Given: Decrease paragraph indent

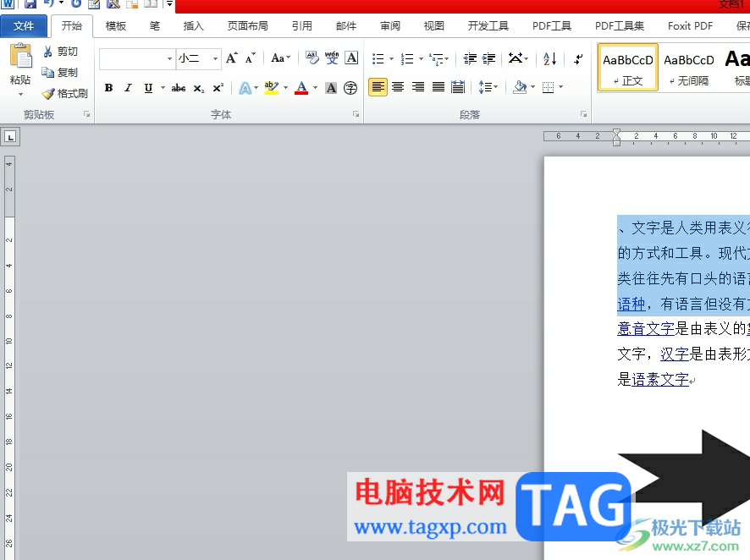Looking at the screenshot, I should [470, 58].
